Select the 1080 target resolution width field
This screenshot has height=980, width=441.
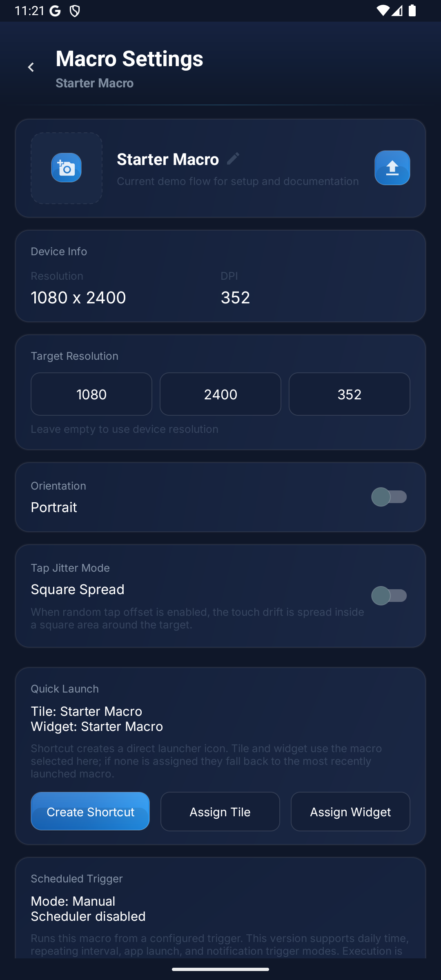[91, 394]
